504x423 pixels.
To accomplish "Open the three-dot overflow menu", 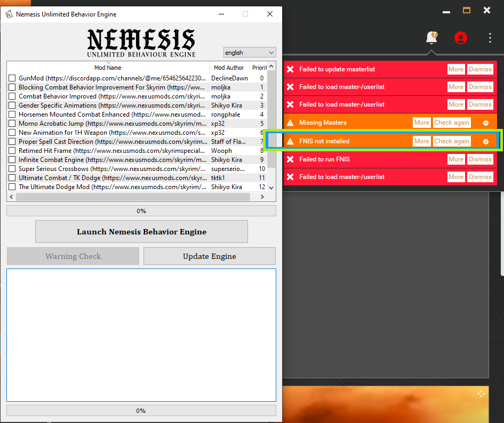I will click(490, 38).
